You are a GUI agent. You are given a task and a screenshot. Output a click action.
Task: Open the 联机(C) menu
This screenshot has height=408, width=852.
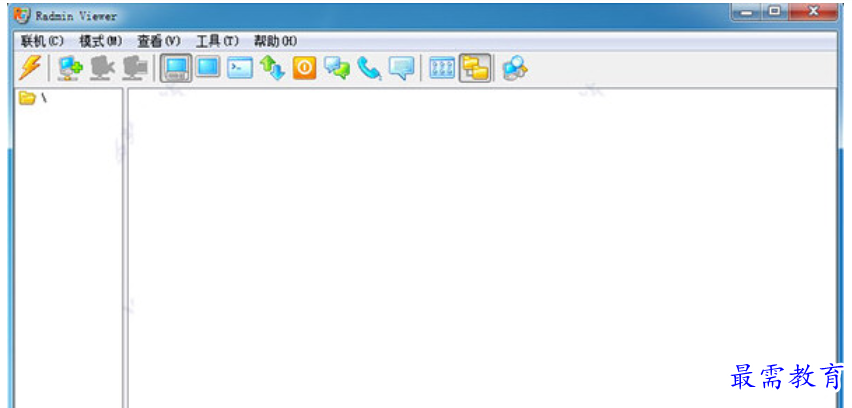tap(42, 41)
